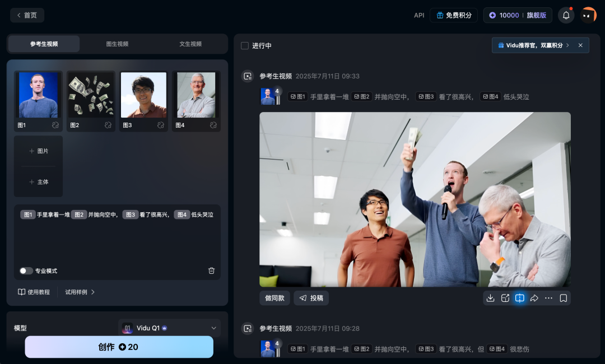This screenshot has height=364, width=605.
Task: Click the 创作 button
Action: [x=119, y=347]
